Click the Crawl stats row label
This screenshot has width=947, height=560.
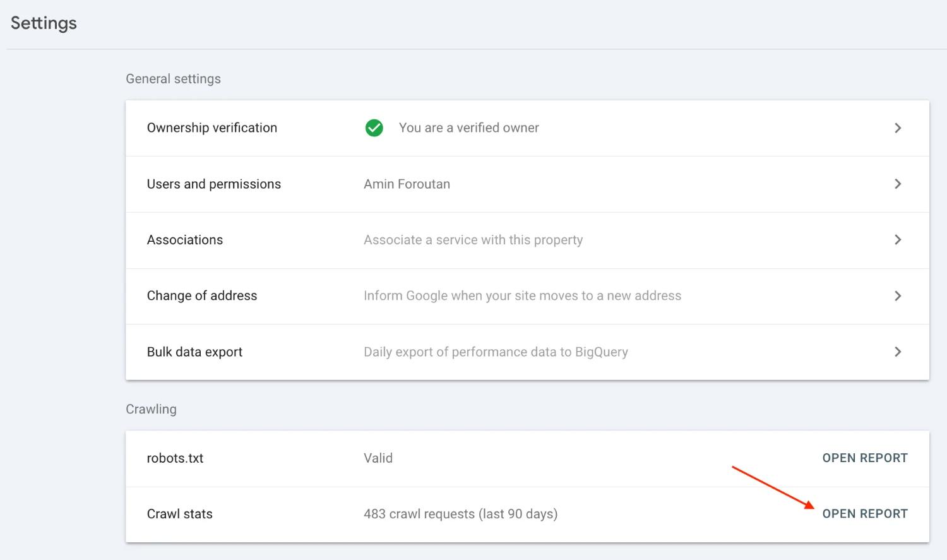click(x=179, y=514)
